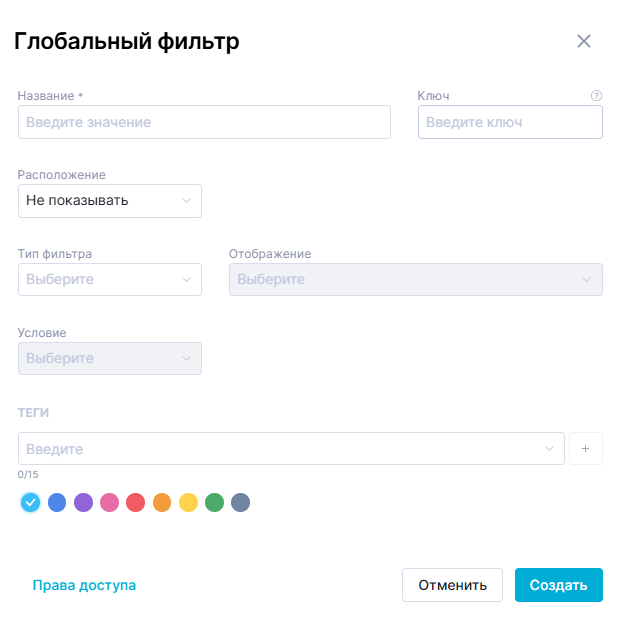
Task: Click the Создать button
Action: (558, 585)
